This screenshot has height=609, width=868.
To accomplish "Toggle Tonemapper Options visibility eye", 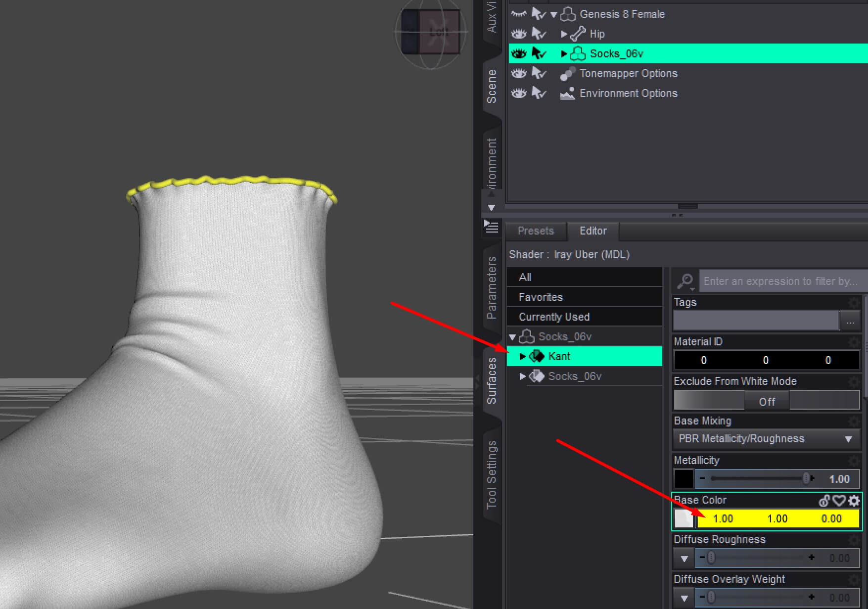I will (518, 73).
